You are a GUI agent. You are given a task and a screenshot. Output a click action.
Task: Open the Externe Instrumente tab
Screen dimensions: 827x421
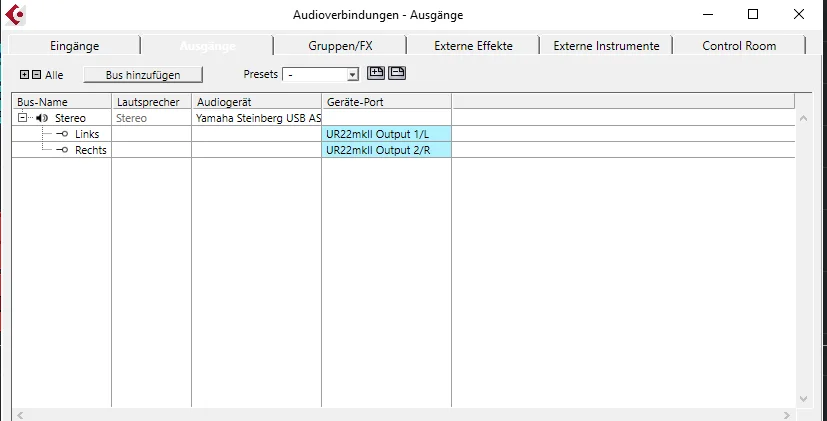(x=606, y=46)
